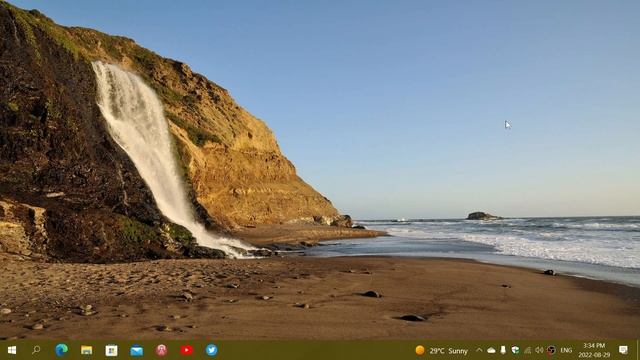Open File Explorer from taskbar
The width and height of the screenshot is (640, 360).
[x=87, y=350]
